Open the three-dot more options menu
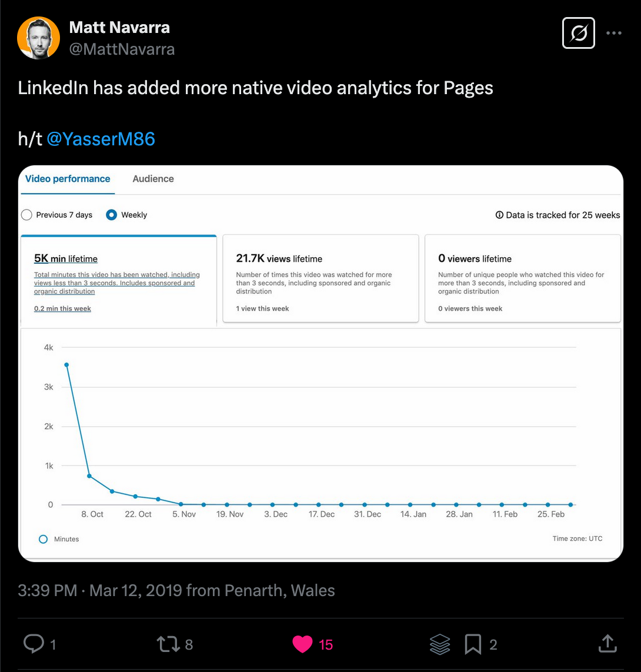 click(613, 34)
